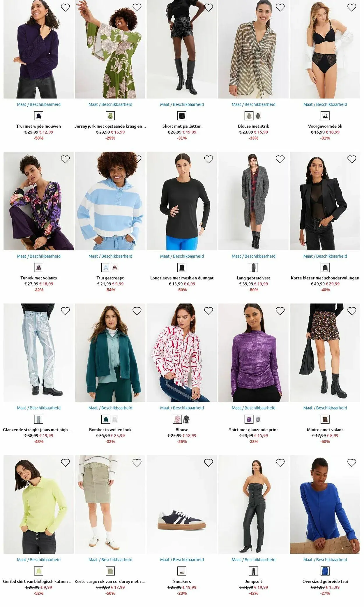Toggle favorite heart on Blouse met strik
This screenshot has width=364, height=607.
(280, 8)
